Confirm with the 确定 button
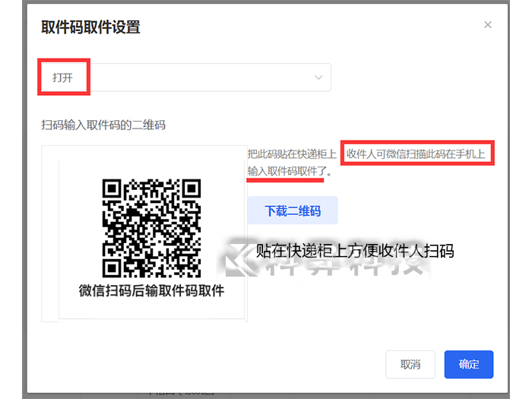Image resolution: width=532 pixels, height=399 pixels. click(469, 364)
